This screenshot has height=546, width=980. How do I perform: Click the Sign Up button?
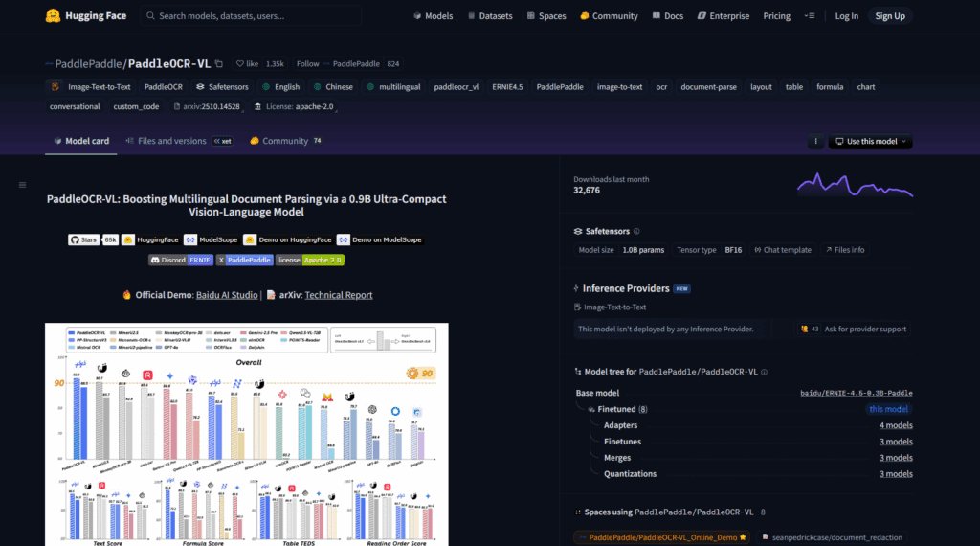tap(890, 16)
